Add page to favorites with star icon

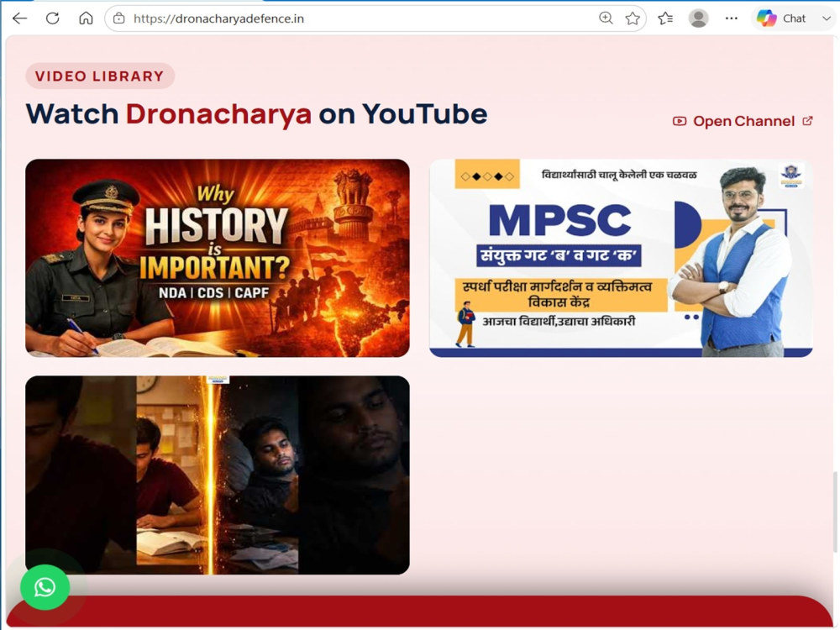tap(633, 18)
